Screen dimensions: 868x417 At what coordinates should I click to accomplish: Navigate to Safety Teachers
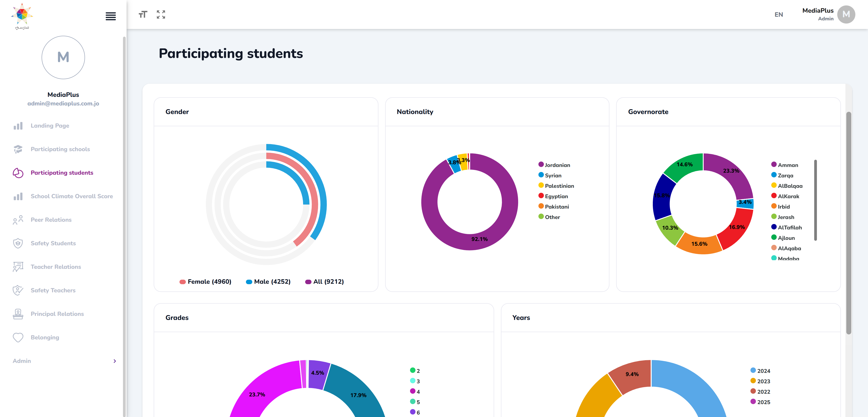pos(53,291)
